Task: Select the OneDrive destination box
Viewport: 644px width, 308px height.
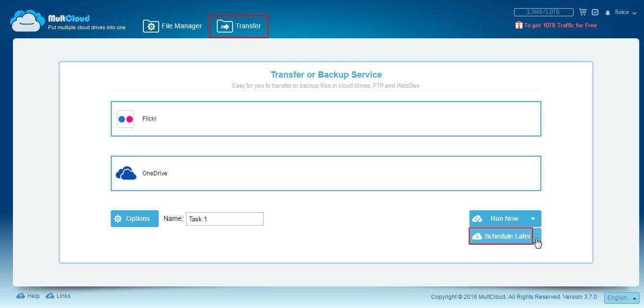Action: pos(326,173)
